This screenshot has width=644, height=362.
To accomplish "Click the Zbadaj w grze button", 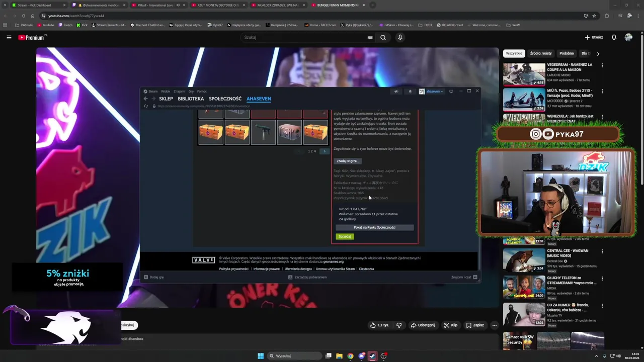I will (348, 161).
